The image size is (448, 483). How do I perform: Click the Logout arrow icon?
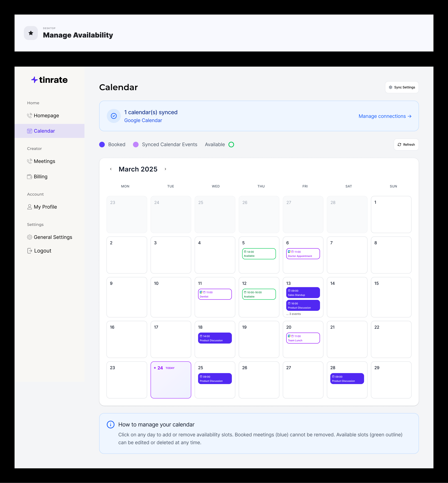coord(29,251)
